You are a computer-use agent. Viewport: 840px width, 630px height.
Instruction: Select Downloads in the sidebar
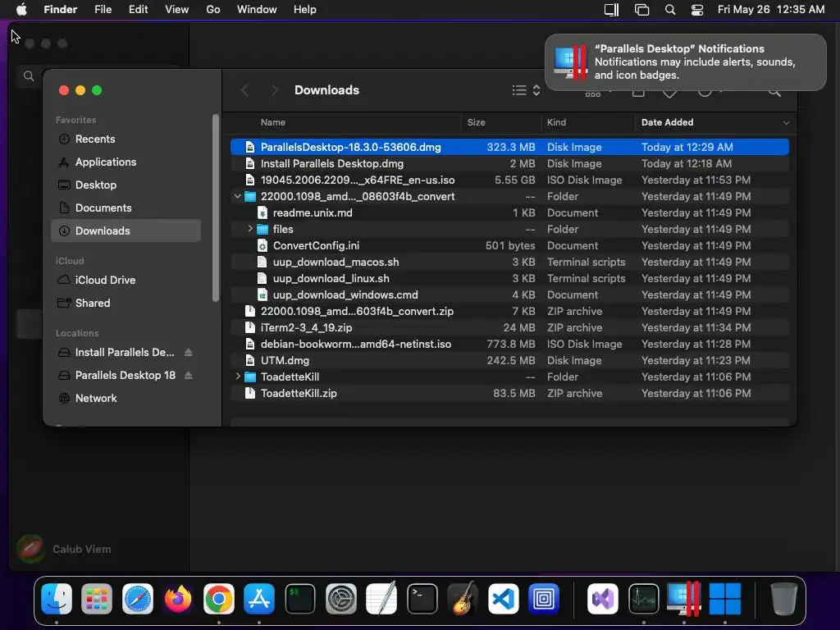(126, 231)
